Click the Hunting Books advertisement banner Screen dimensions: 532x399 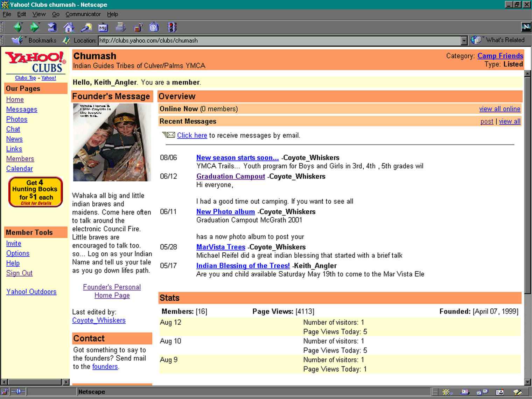coord(36,192)
